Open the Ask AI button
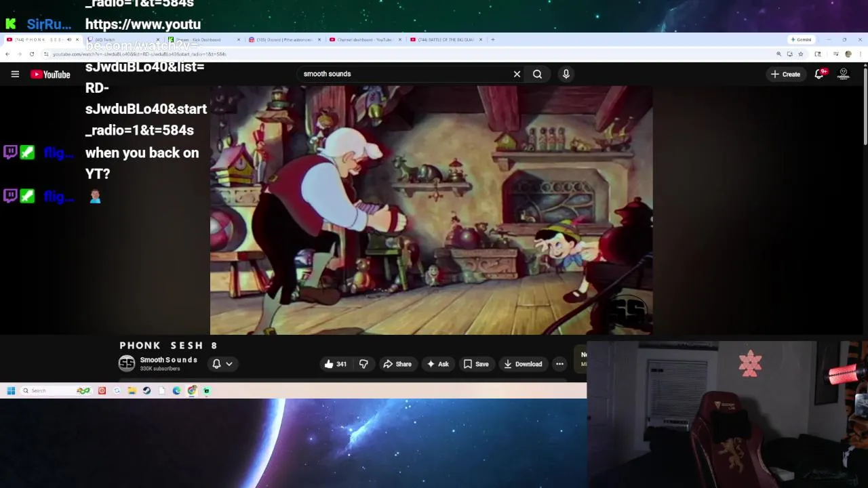Image resolution: width=868 pixels, height=488 pixels. pyautogui.click(x=437, y=364)
